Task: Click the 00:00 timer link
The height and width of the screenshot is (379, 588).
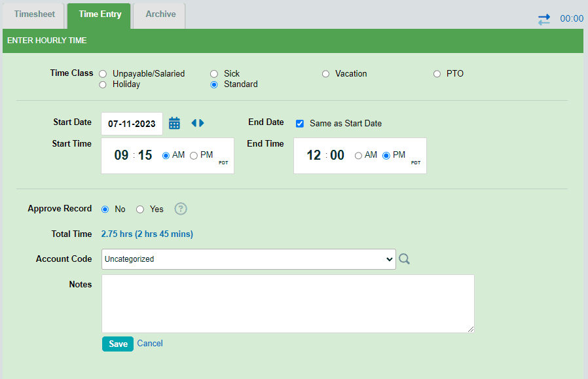Action: 572,19
